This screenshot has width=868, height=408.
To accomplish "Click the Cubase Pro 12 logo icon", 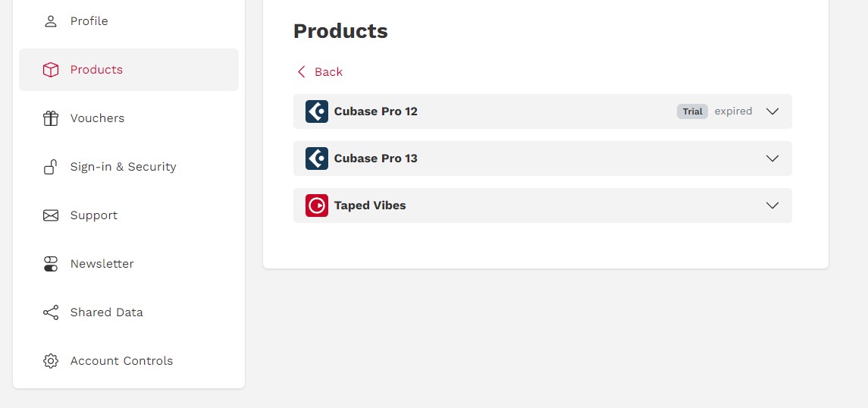I will [x=317, y=111].
